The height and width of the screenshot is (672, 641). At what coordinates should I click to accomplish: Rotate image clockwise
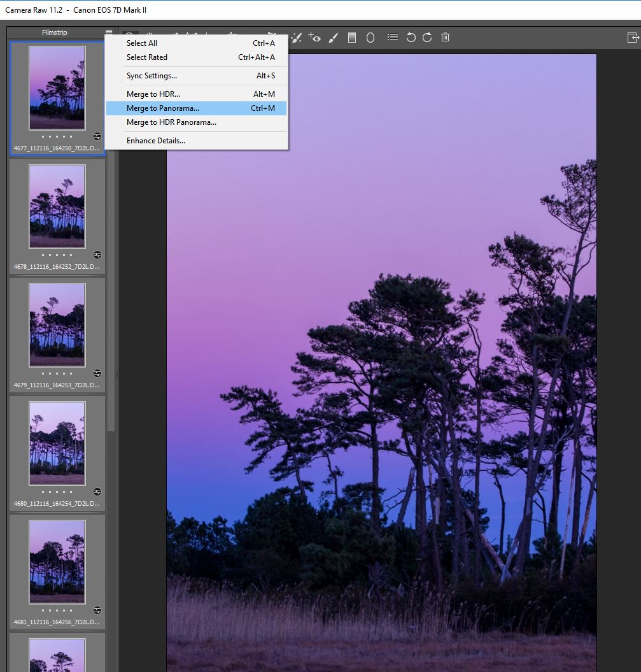tap(427, 38)
